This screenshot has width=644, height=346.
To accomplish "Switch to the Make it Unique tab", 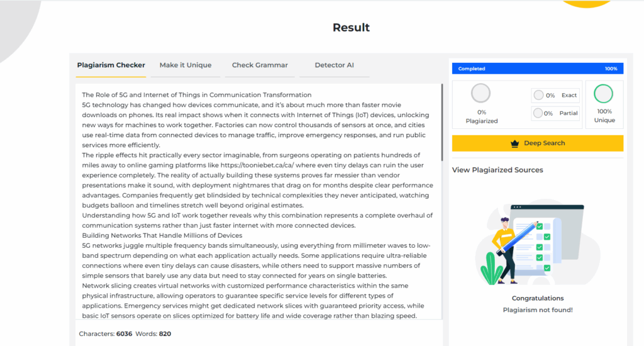I will point(186,65).
